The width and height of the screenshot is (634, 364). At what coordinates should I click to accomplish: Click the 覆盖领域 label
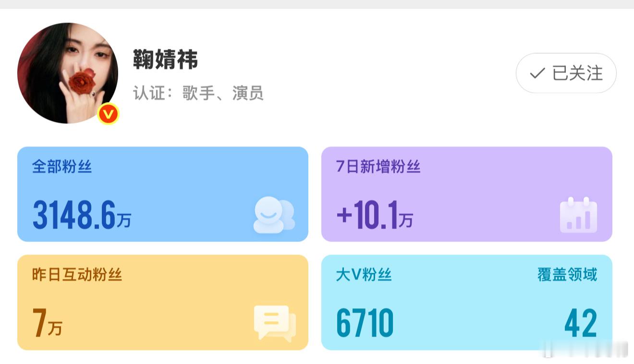(567, 275)
